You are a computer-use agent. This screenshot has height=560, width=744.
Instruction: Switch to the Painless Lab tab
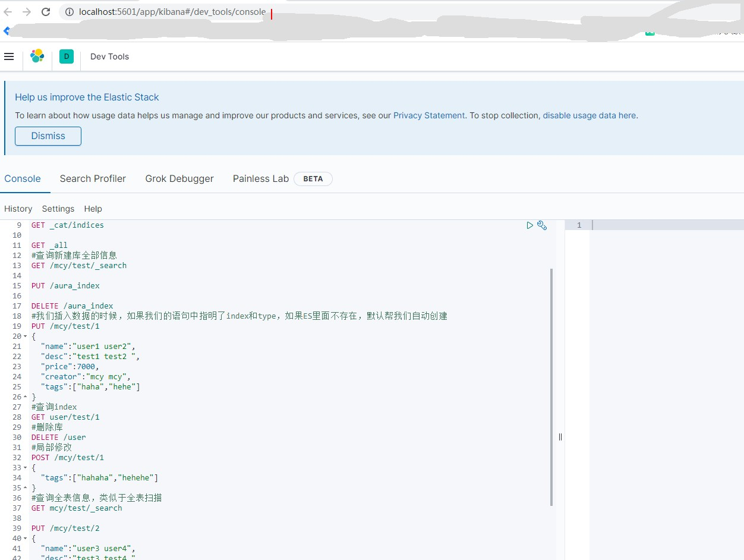click(261, 178)
